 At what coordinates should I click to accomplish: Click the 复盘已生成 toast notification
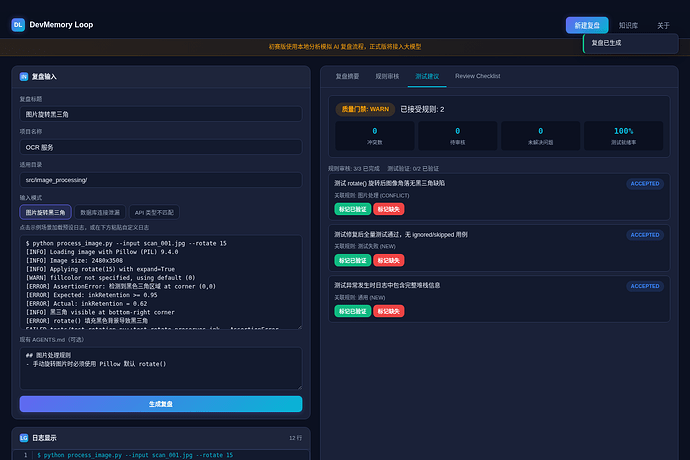click(630, 43)
